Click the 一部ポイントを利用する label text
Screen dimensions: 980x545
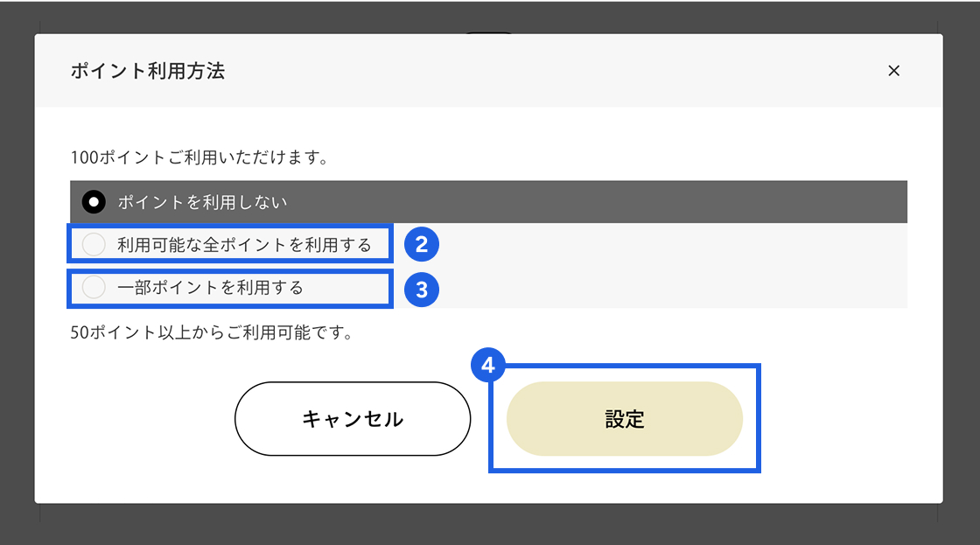(x=210, y=287)
